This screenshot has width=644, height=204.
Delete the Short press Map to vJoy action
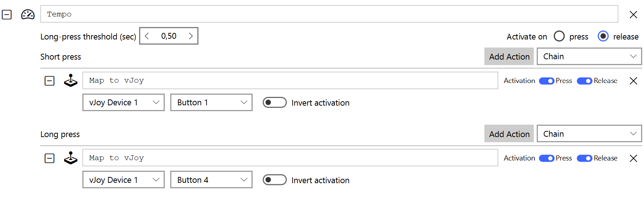[633, 81]
